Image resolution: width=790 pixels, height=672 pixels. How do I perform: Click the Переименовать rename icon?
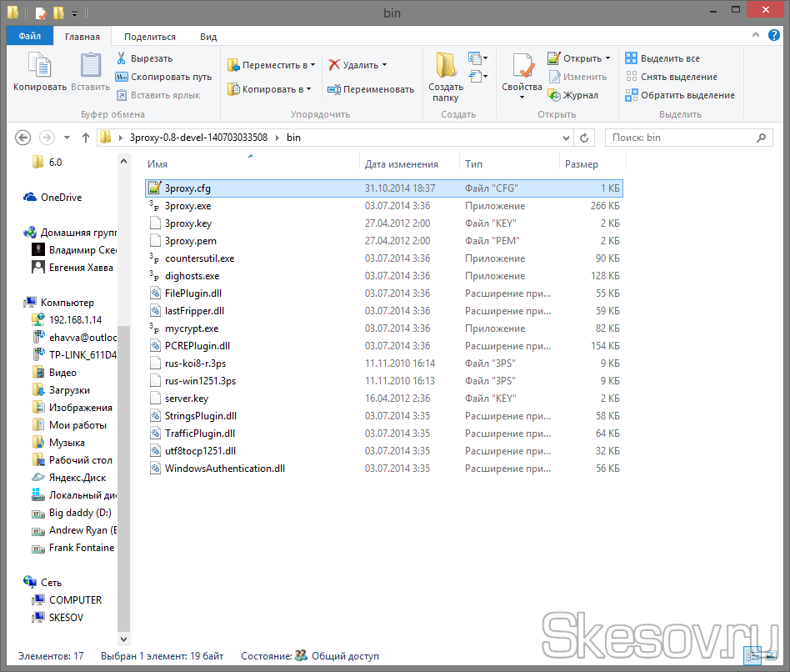(334, 89)
